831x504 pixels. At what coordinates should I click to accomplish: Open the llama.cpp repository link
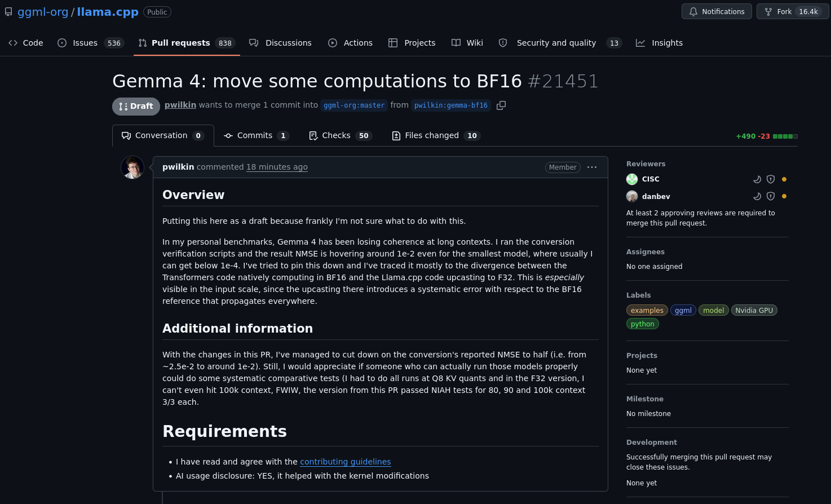(108, 12)
